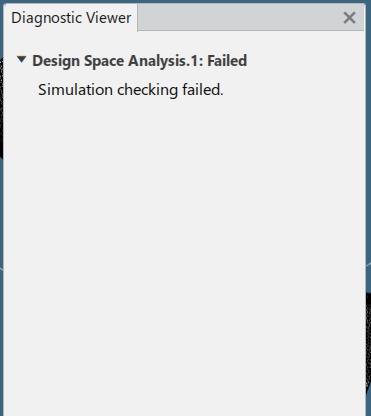Click the empty lower region of Diagnostic Viewer

(x=184, y=250)
